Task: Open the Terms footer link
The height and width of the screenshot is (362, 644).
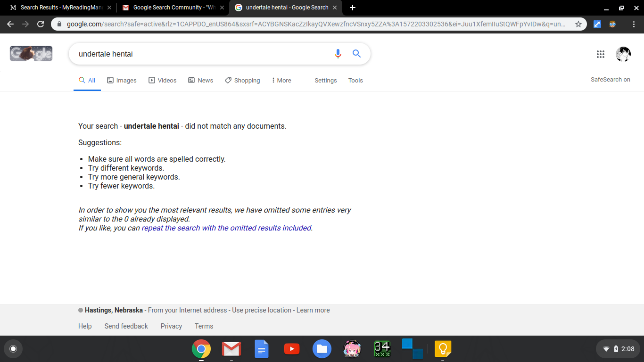Action: (x=204, y=326)
